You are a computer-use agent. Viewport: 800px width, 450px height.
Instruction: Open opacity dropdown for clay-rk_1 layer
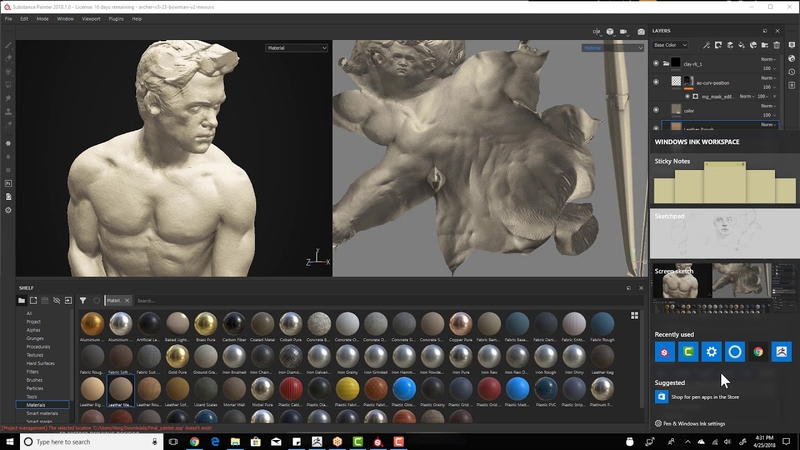[769, 68]
